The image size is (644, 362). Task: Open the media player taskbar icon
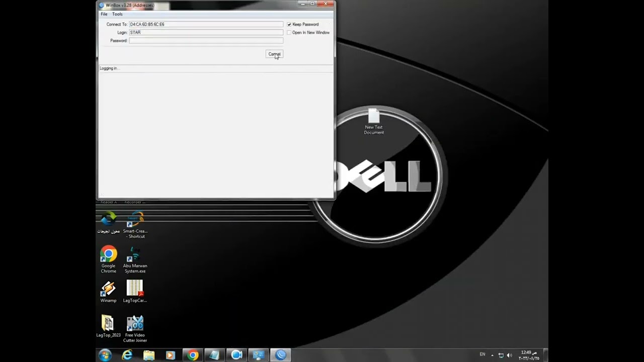[171, 355]
